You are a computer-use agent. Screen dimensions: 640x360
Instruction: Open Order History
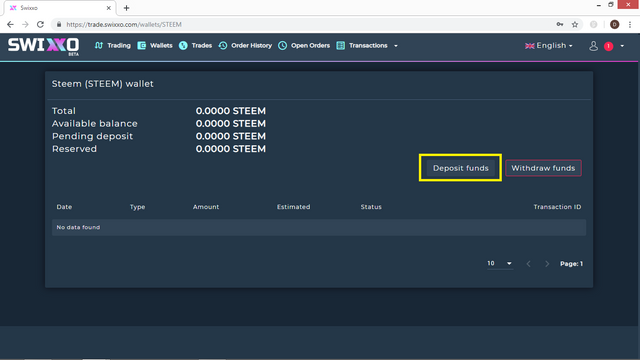[x=245, y=45]
